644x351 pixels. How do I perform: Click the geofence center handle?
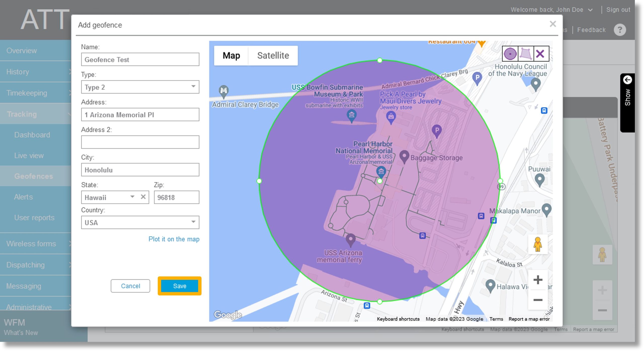point(380,181)
